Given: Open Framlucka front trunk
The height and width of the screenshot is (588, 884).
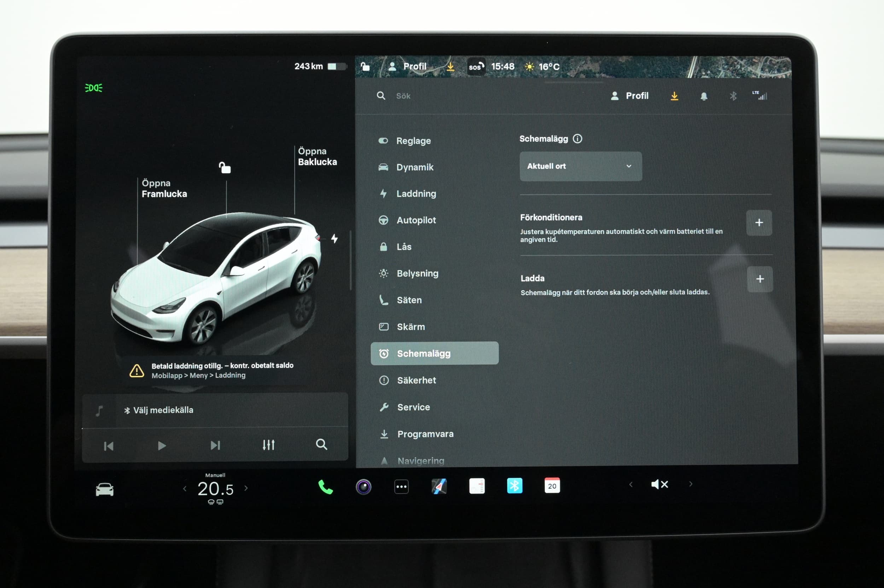Looking at the screenshot, I should (164, 188).
